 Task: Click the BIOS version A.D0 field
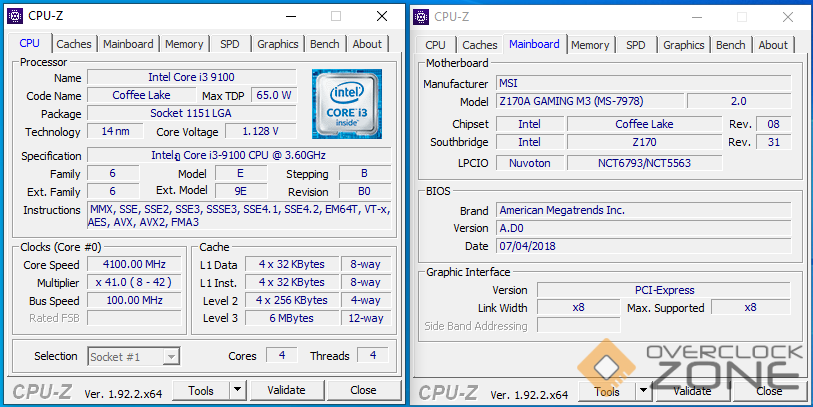click(x=643, y=228)
